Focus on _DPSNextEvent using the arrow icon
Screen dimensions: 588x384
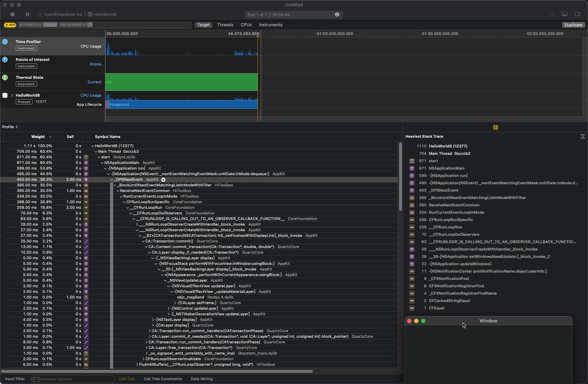click(x=163, y=180)
